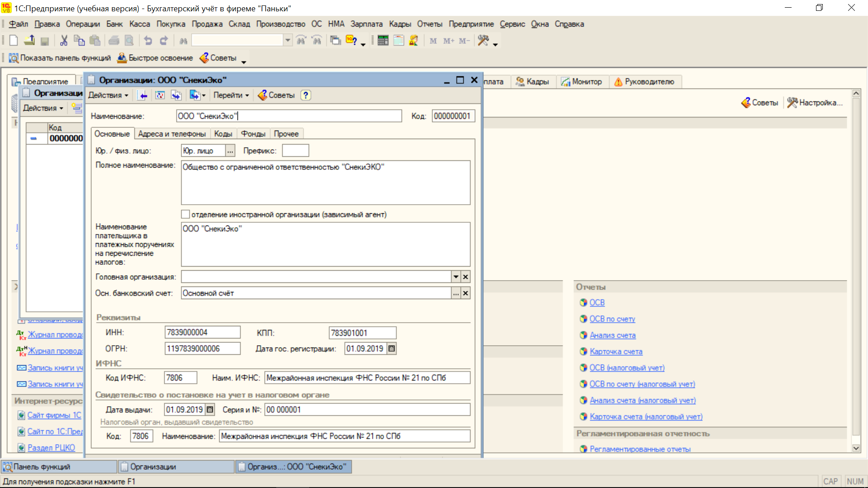Viewport: 868px width, 488px height.
Task: Open Действия dropdown in Организации list window
Action: (43, 108)
